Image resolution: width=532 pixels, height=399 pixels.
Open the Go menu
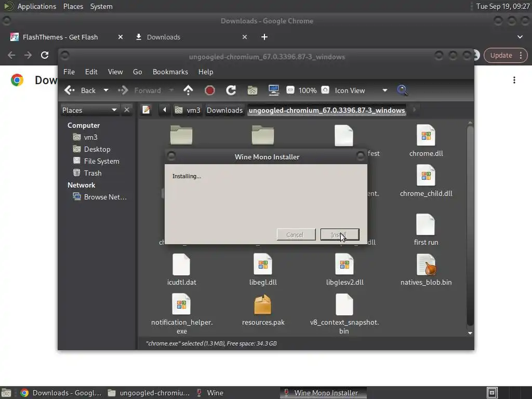137,72
